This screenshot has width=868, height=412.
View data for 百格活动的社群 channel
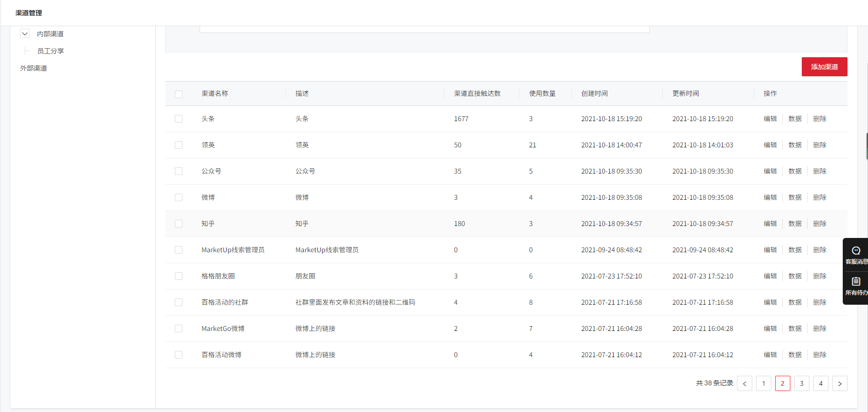(795, 302)
